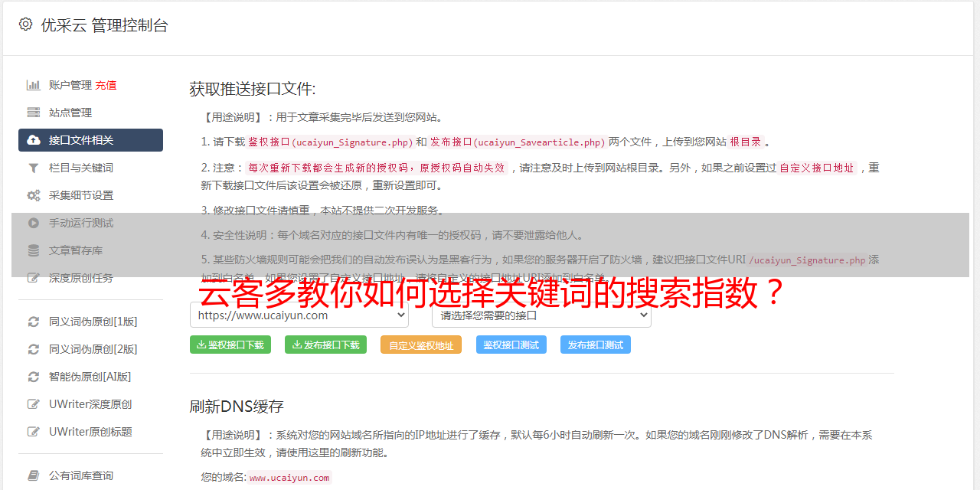Select the 接口文件相关 menu item
The image size is (980, 490).
(x=90, y=140)
